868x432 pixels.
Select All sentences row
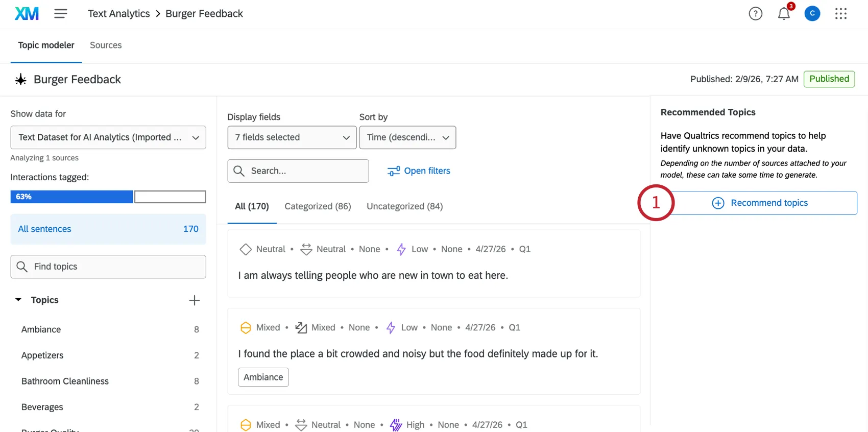(x=108, y=229)
